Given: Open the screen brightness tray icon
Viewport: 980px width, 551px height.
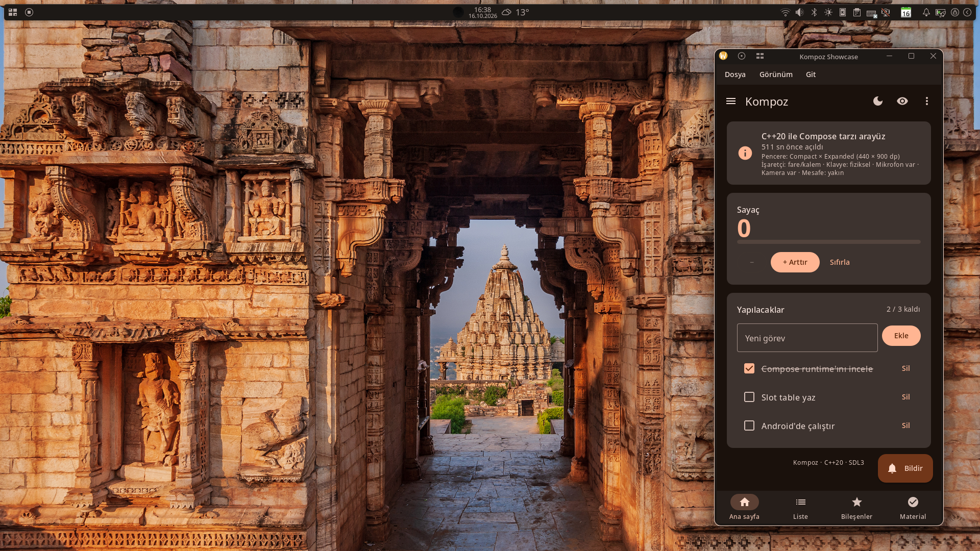Looking at the screenshot, I should (828, 12).
